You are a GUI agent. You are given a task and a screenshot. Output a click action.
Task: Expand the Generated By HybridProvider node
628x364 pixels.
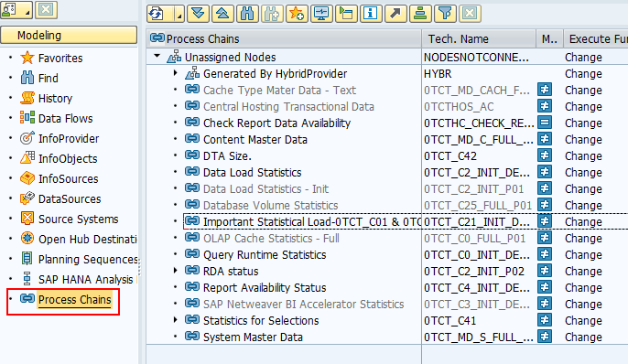click(176, 73)
